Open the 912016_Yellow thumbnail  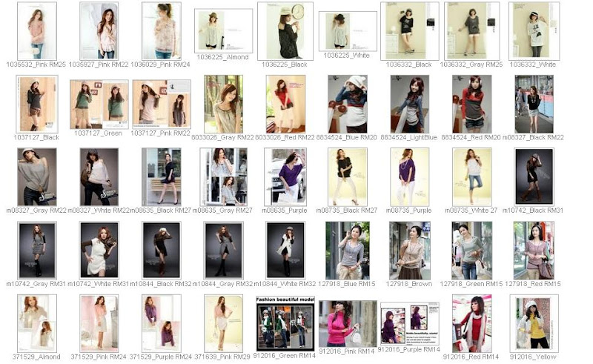(534, 323)
